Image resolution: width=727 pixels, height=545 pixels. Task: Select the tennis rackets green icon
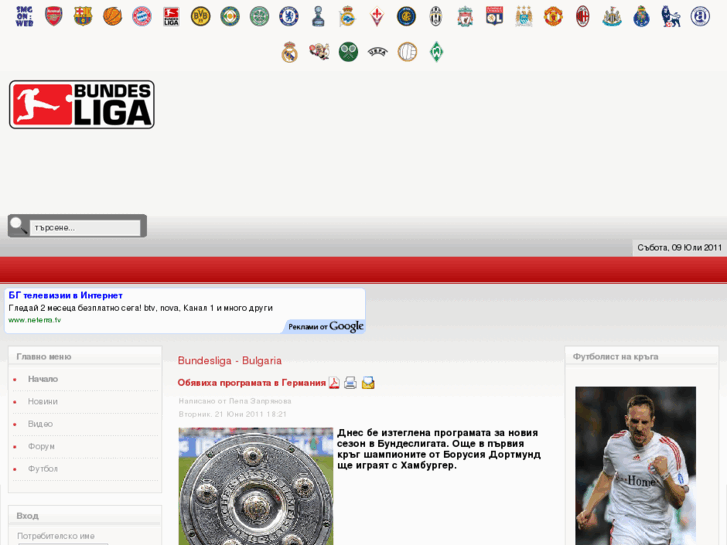(x=348, y=52)
